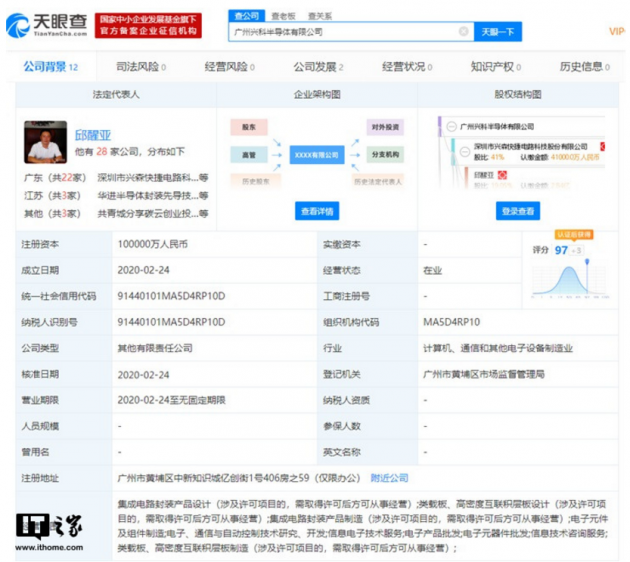Switch to the 知识产权 tab
The height and width of the screenshot is (562, 630).
496,67
